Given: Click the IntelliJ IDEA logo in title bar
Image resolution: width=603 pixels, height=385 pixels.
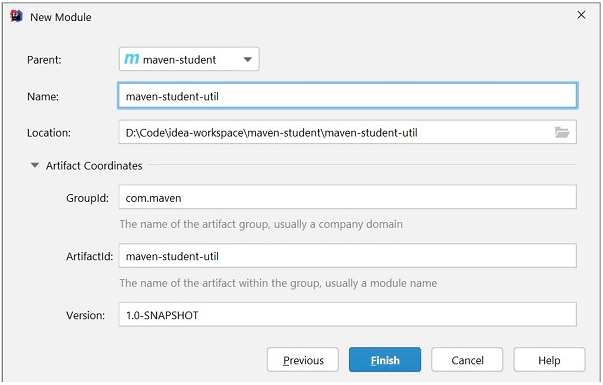Looking at the screenshot, I should coord(17,16).
